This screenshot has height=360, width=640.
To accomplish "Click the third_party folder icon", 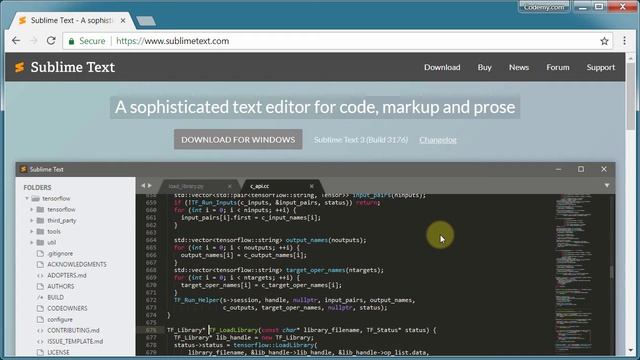I will (40, 220).
